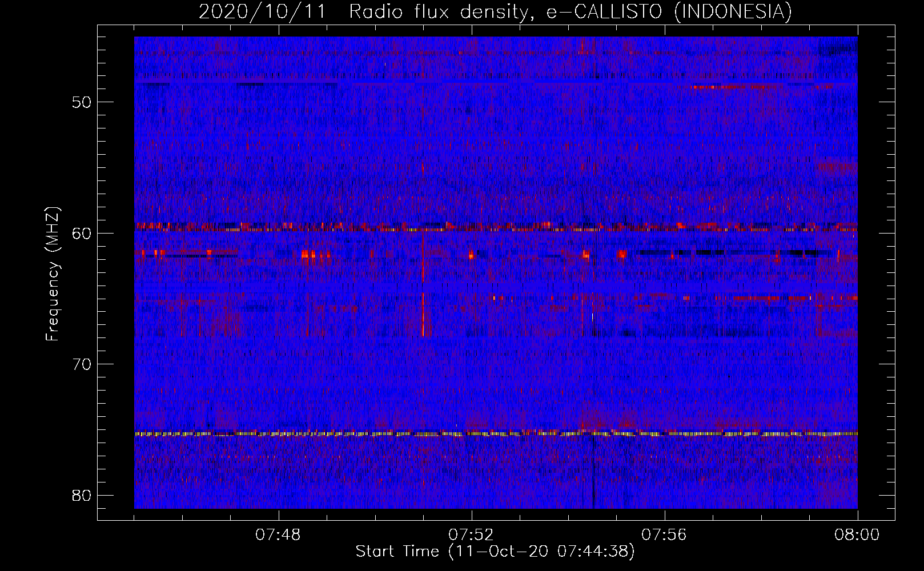Click the 'Frequency (MHZ)' axis label
The height and width of the screenshot is (571, 924).
click(53, 274)
